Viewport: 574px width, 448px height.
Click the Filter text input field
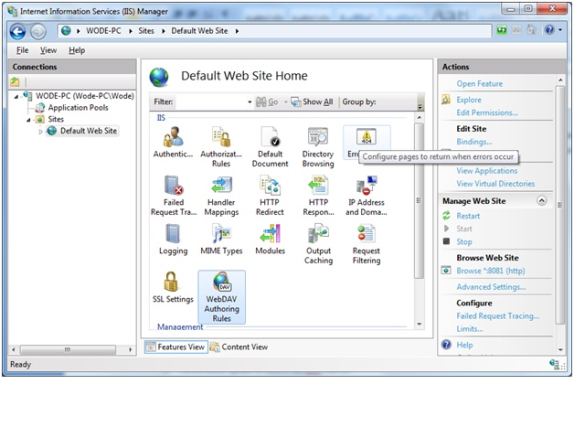(x=211, y=102)
